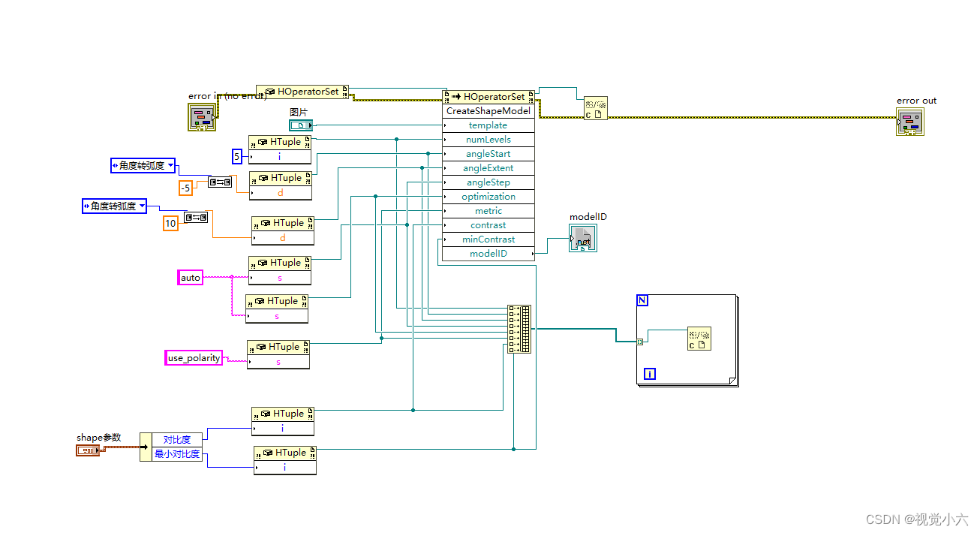Click the 图片 image terminal
Screen dimensions: 980x533
(x=301, y=125)
